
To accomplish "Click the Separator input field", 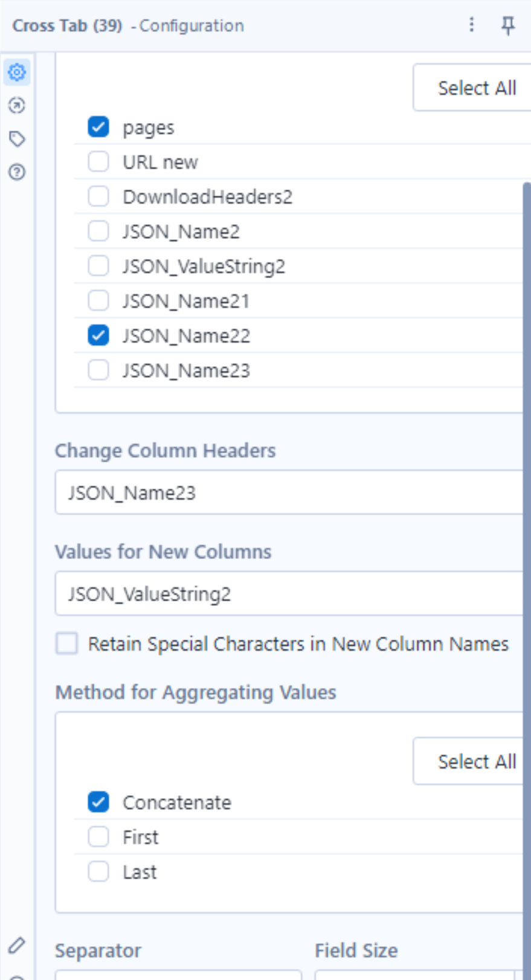I will pyautogui.click(x=178, y=975).
